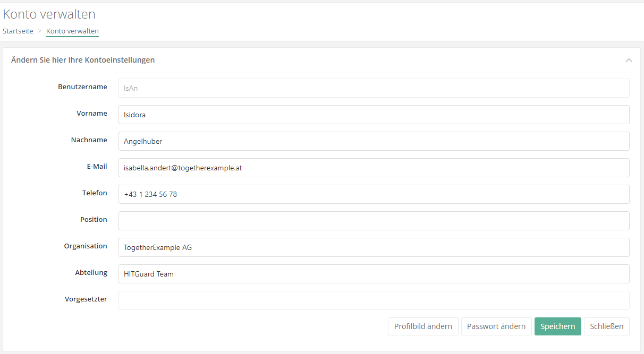Click the E-Mail address field
The width and height of the screenshot is (644, 354).
(374, 168)
